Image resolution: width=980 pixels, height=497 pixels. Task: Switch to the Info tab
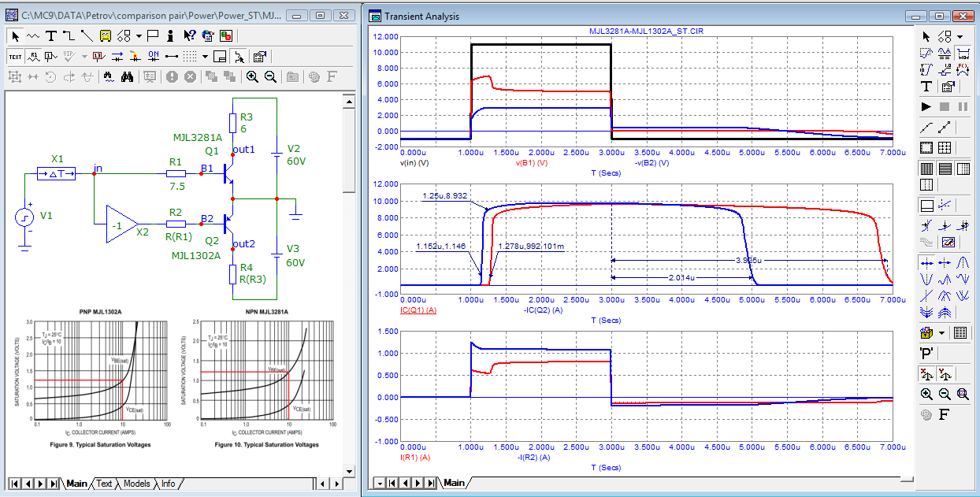pyautogui.click(x=168, y=483)
